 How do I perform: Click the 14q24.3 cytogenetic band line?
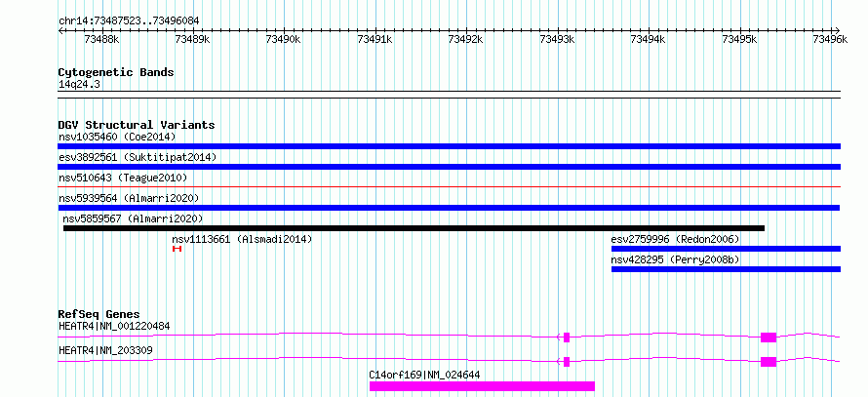(449, 95)
